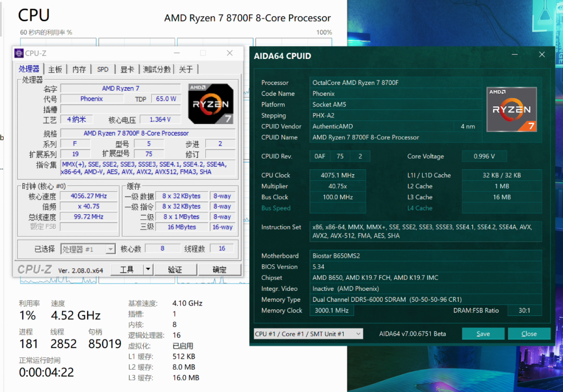Expand the CPU #1 / Core #1 / SMT Unit dropdown
563x392 pixels.
(x=309, y=334)
